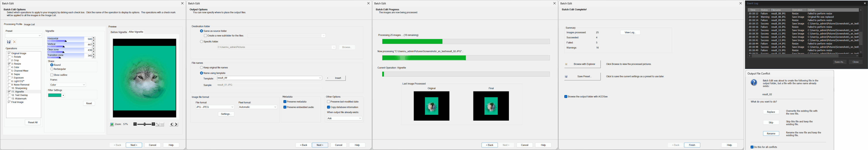Select the Specific folder radio button

pyautogui.click(x=202, y=42)
